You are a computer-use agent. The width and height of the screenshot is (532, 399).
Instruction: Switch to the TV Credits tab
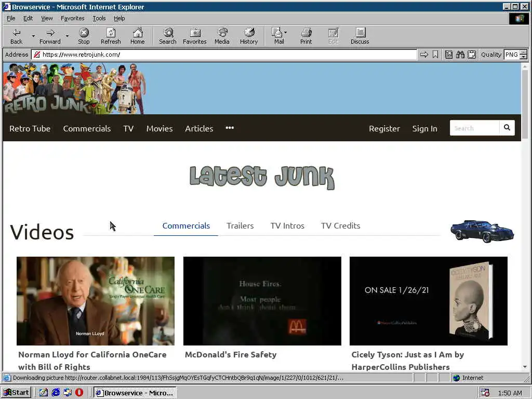(341, 225)
